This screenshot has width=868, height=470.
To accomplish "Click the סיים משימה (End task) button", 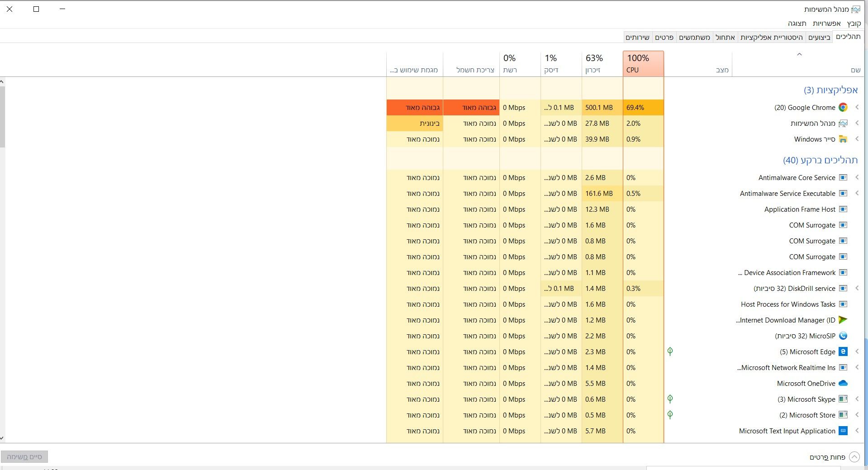I will click(x=24, y=456).
